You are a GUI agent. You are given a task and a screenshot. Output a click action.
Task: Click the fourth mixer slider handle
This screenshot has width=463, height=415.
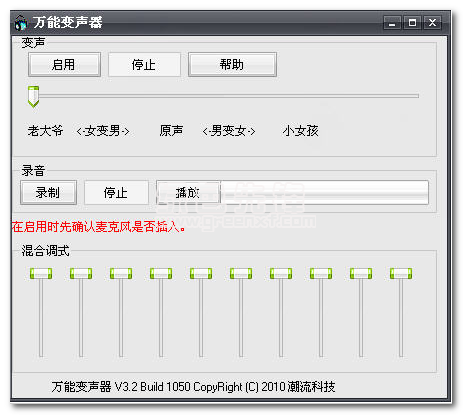pos(161,274)
